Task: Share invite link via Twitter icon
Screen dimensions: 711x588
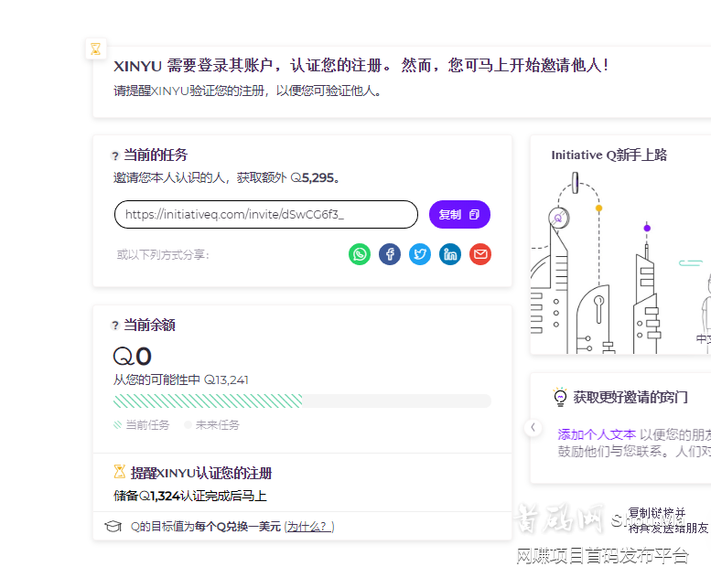Action: 420,254
